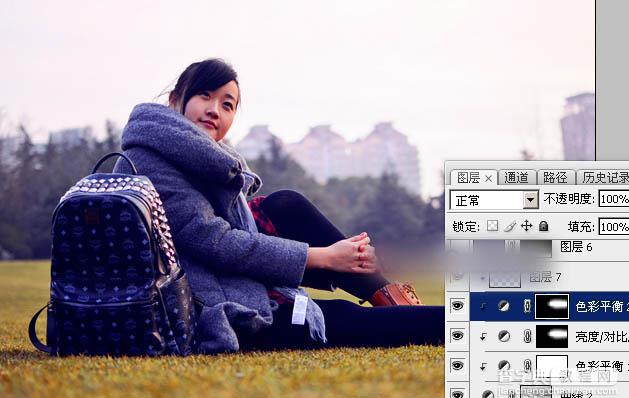Switch to the 通道 (Channels) tab
The width and height of the screenshot is (629, 398).
(516, 177)
